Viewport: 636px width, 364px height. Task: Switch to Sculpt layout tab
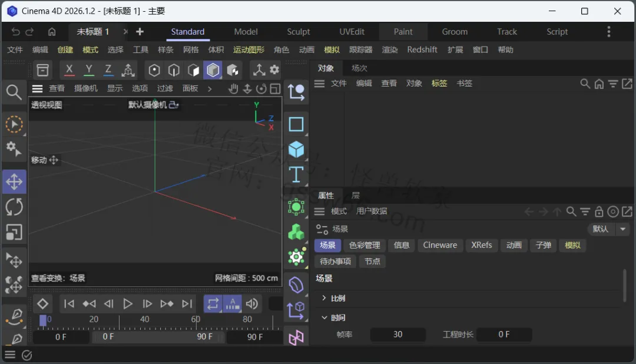pyautogui.click(x=298, y=32)
